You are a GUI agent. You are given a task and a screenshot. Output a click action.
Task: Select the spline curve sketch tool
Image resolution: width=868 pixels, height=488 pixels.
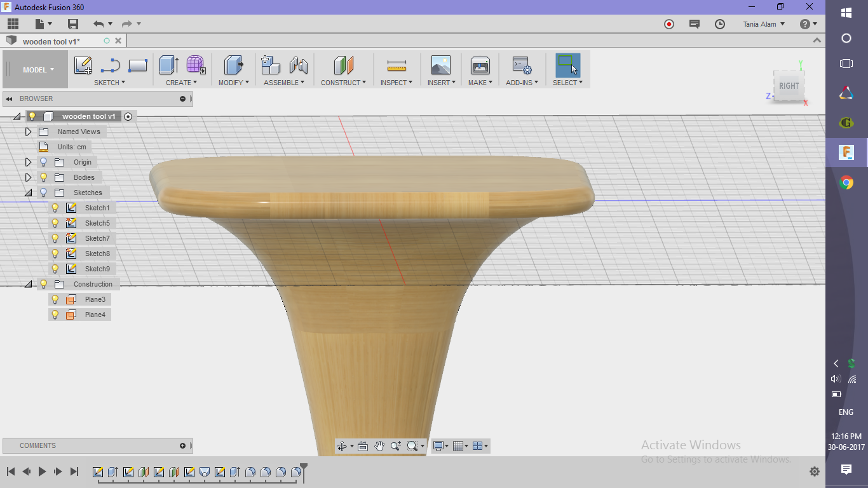[x=110, y=65]
